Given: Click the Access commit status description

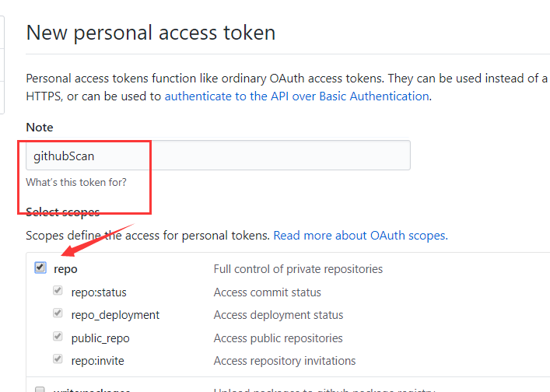Looking at the screenshot, I should click(267, 292).
